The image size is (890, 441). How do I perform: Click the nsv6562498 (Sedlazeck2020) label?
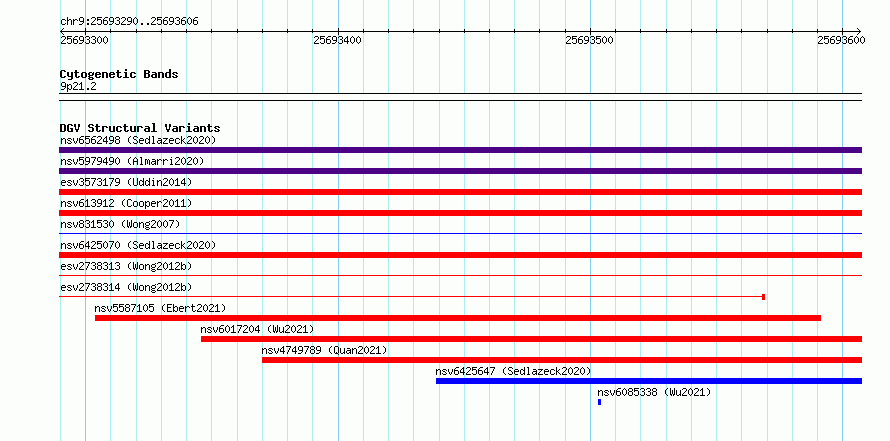pyautogui.click(x=138, y=140)
